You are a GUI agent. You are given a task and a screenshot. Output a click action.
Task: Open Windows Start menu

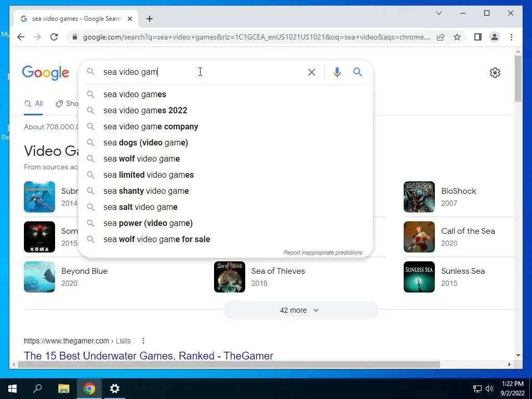tap(12, 389)
